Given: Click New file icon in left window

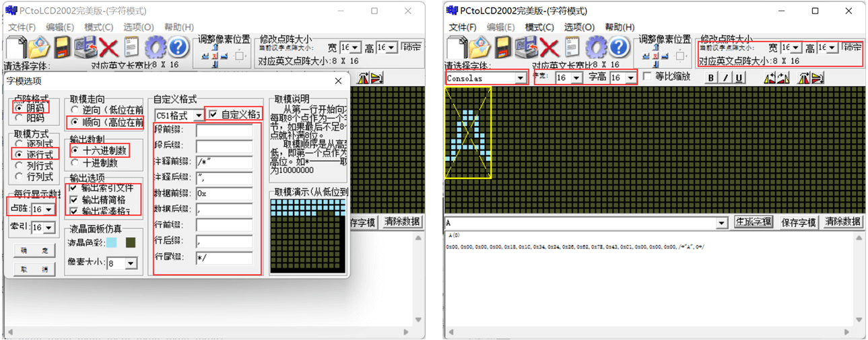Looking at the screenshot, I should click(x=15, y=48).
